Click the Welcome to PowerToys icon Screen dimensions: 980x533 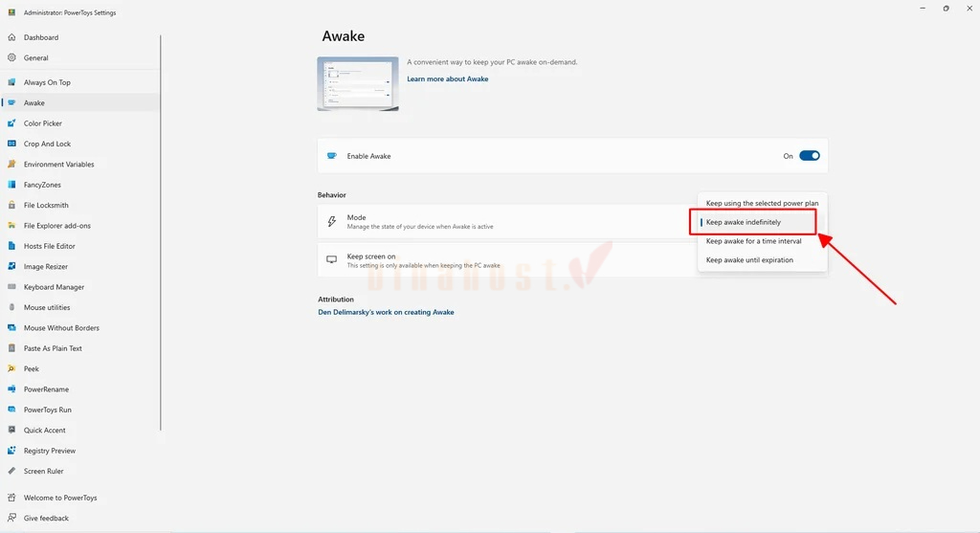[x=11, y=498]
